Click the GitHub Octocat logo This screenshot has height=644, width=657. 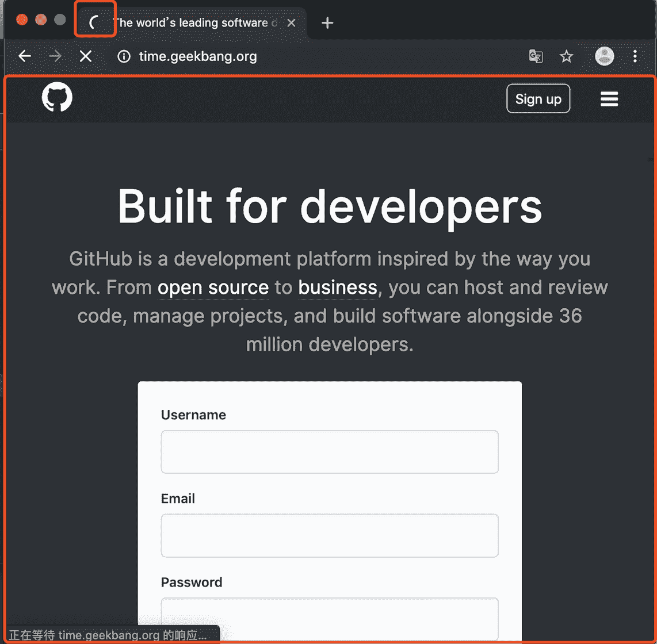[x=57, y=98]
